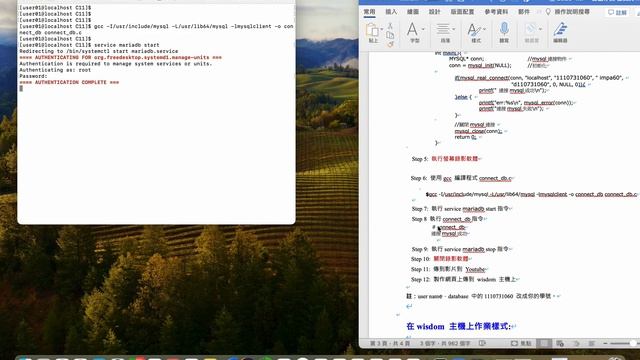
Task: Click the Format Painter brush icon
Action: tap(390, 44)
